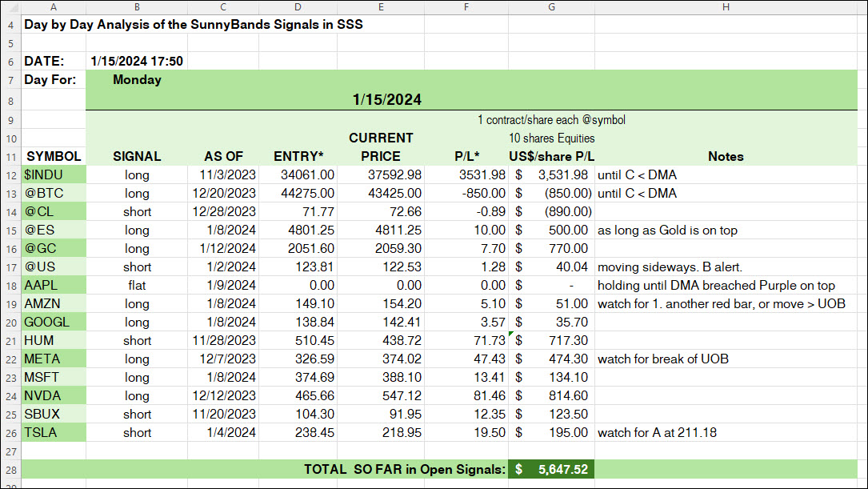
Task: Select the '@GC' symbol cell
Action: tap(53, 249)
